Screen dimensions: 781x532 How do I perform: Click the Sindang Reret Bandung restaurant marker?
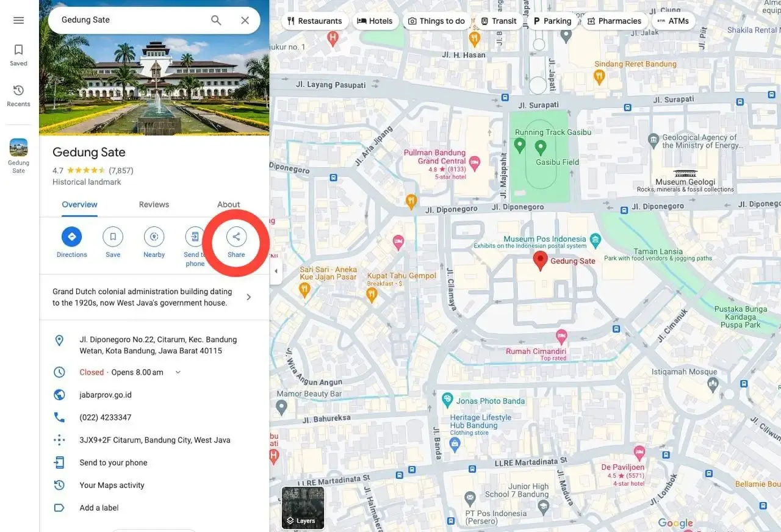click(x=599, y=77)
